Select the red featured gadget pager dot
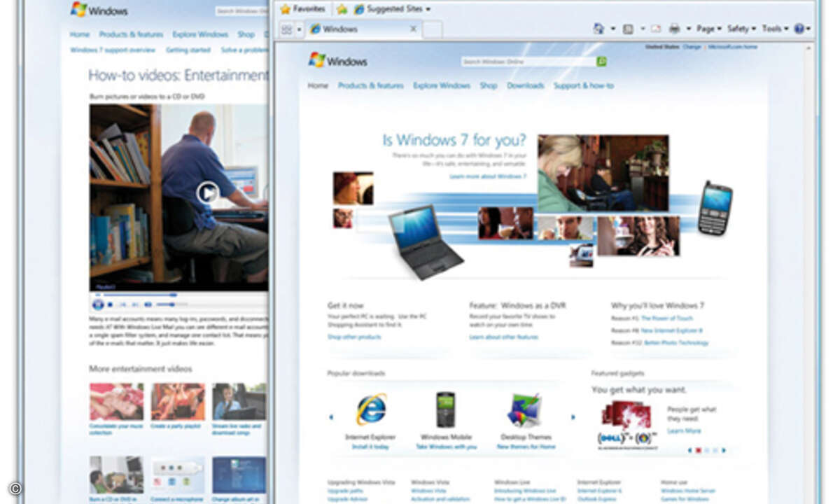840x504 pixels. pos(698,450)
